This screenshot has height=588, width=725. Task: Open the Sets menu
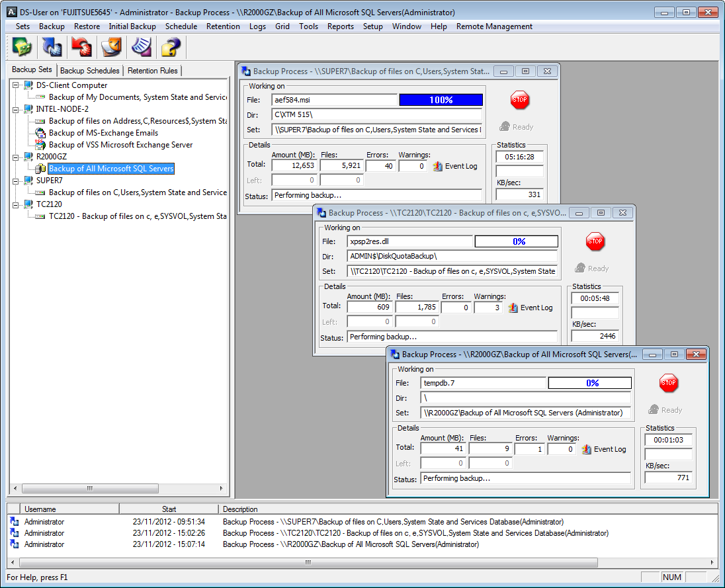click(x=22, y=26)
